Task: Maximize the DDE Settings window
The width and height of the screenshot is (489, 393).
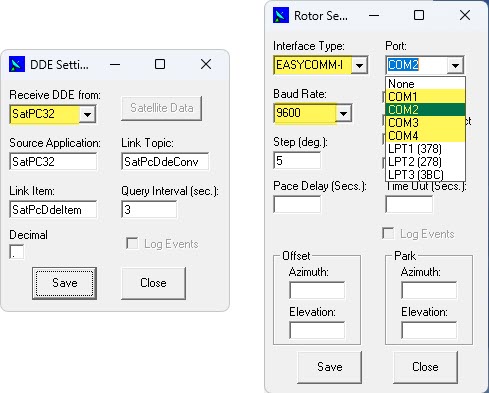Action: (160, 64)
